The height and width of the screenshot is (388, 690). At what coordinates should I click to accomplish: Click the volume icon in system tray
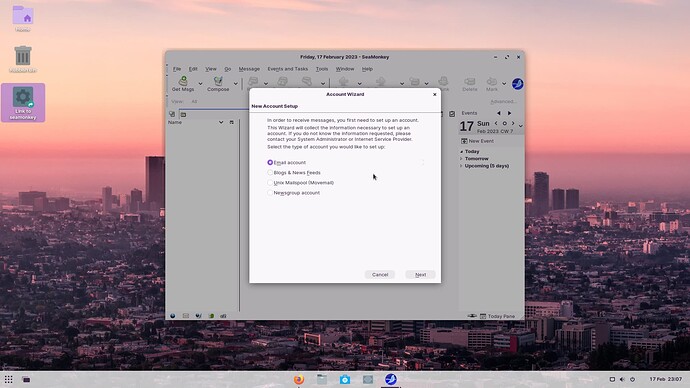(622, 379)
